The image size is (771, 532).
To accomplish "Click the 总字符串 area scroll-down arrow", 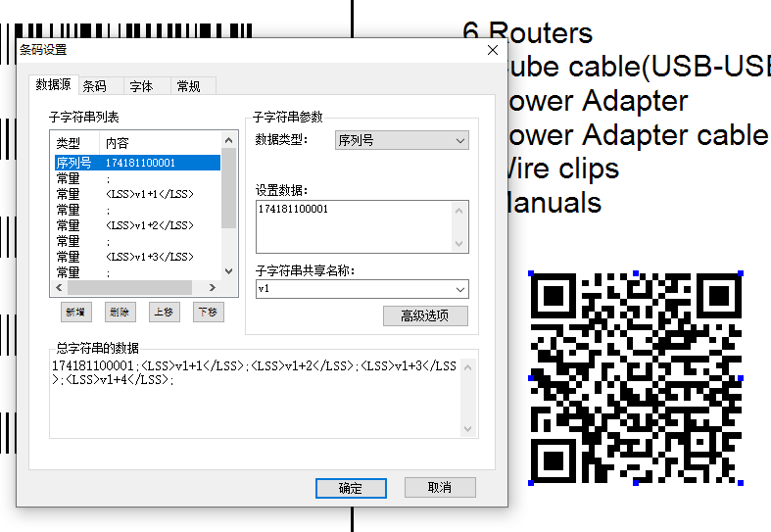I will tap(468, 429).
